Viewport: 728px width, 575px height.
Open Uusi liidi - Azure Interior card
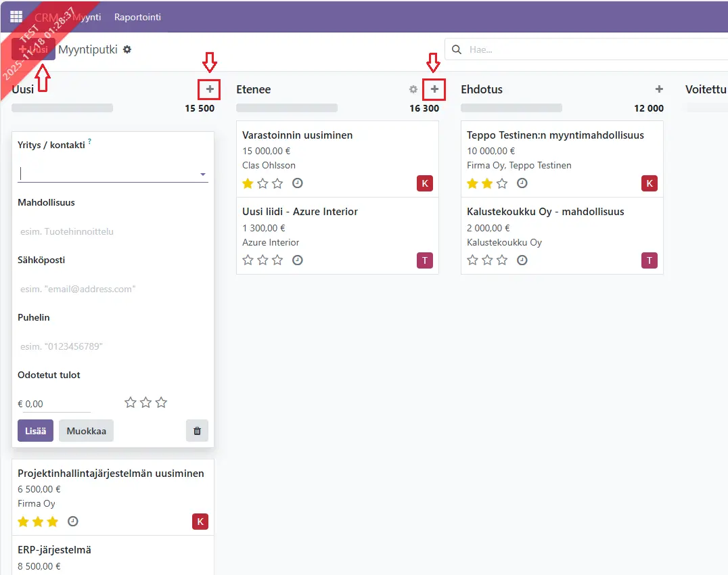point(300,212)
